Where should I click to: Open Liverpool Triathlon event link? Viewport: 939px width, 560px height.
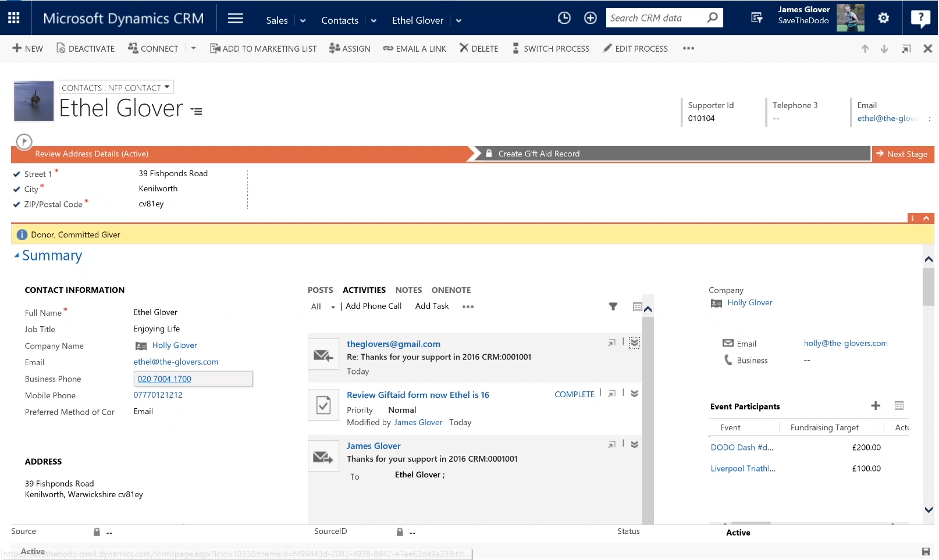tap(743, 469)
